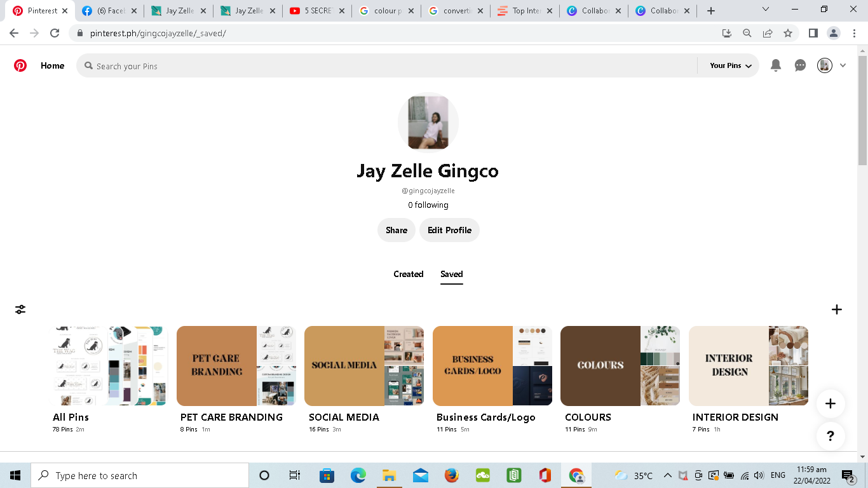This screenshot has width=868, height=488.
Task: Open the SOCIAL MEDIA board cover
Action: coord(364,366)
